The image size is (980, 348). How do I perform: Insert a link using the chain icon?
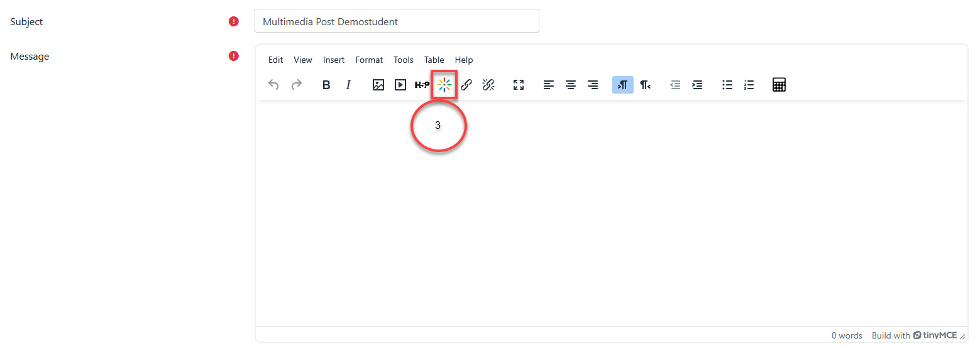[x=466, y=85]
